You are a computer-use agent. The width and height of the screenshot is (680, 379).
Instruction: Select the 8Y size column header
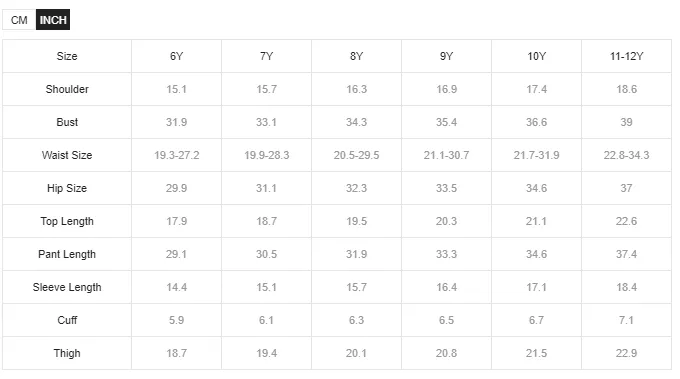click(x=356, y=56)
